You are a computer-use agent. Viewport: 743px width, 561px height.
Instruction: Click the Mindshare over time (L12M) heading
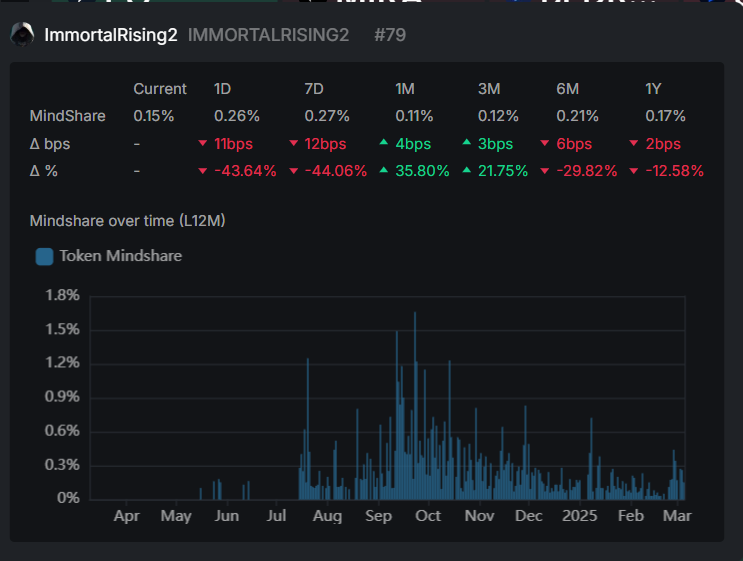pos(127,221)
